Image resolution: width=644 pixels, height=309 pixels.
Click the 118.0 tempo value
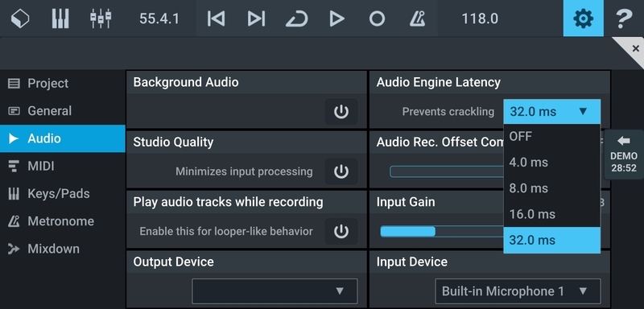point(480,19)
